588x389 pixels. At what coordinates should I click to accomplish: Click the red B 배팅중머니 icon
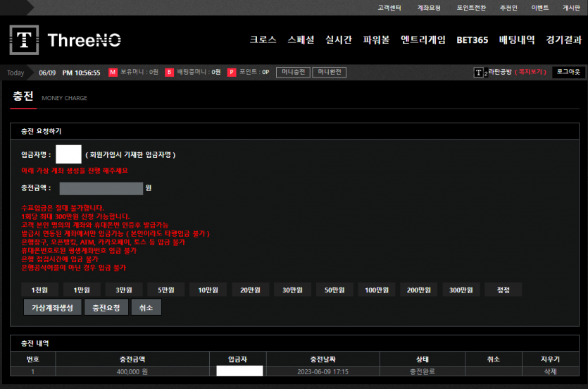pos(169,73)
